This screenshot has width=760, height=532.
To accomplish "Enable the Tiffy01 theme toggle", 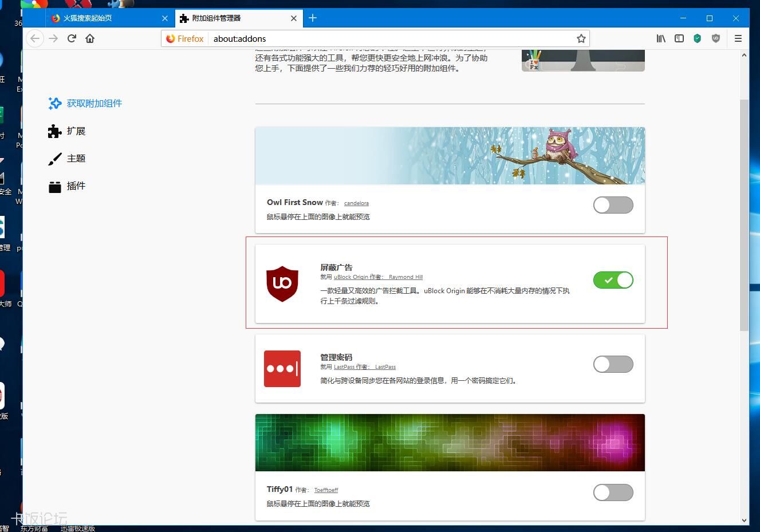I will click(x=613, y=492).
